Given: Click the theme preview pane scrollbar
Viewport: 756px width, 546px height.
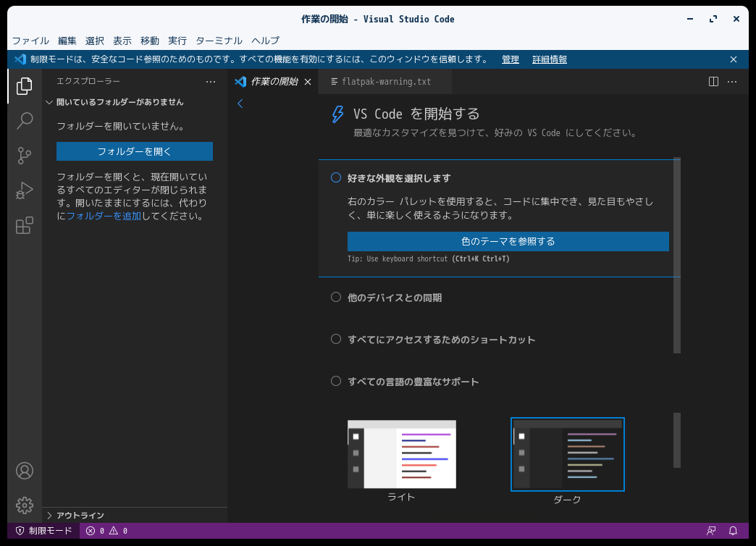Looking at the screenshot, I should click(677, 440).
